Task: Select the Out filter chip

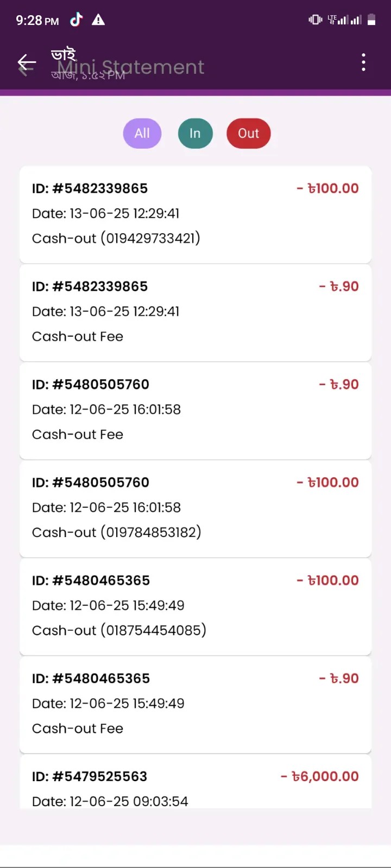Action: (249, 133)
